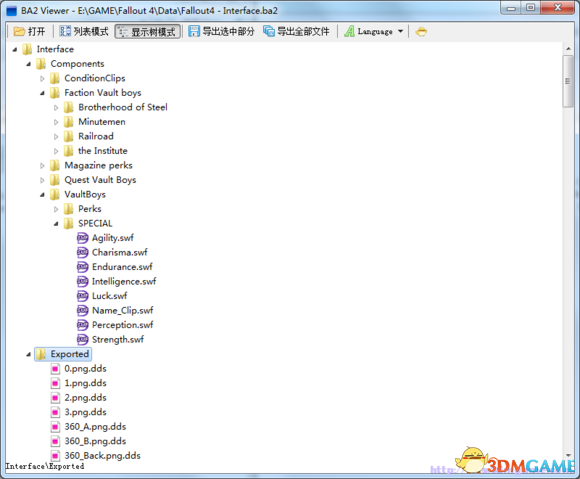This screenshot has width=580, height=479.
Task: Collapse the Exported folder arrow
Action: click(x=28, y=354)
